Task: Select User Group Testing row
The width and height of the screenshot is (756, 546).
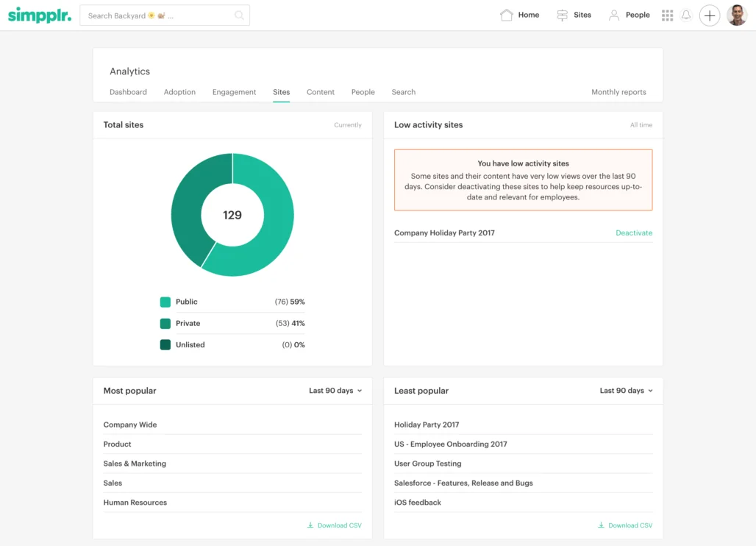Action: point(523,464)
